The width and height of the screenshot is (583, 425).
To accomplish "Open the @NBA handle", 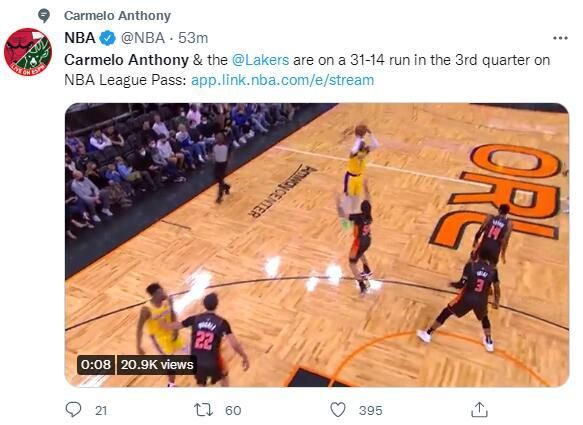I will 143,38.
